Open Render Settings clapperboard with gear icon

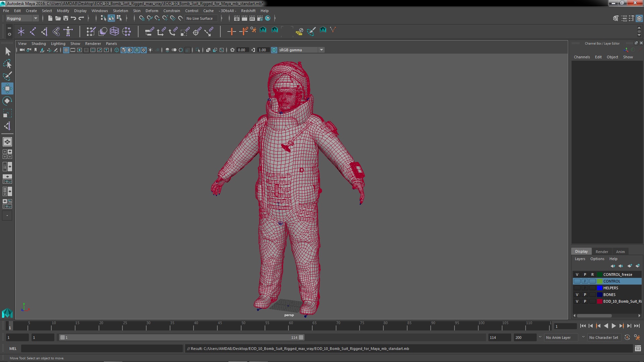(x=260, y=18)
